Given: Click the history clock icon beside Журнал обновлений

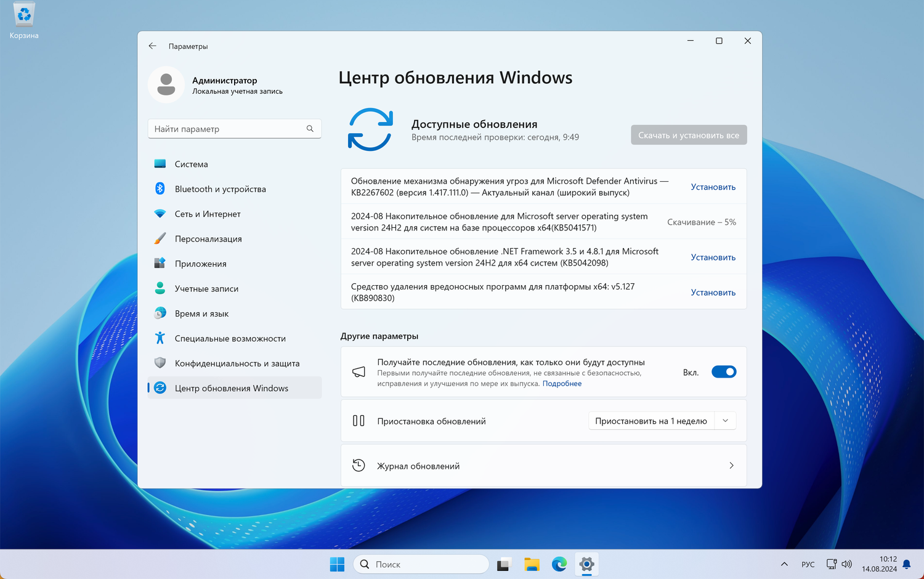Looking at the screenshot, I should (x=359, y=466).
